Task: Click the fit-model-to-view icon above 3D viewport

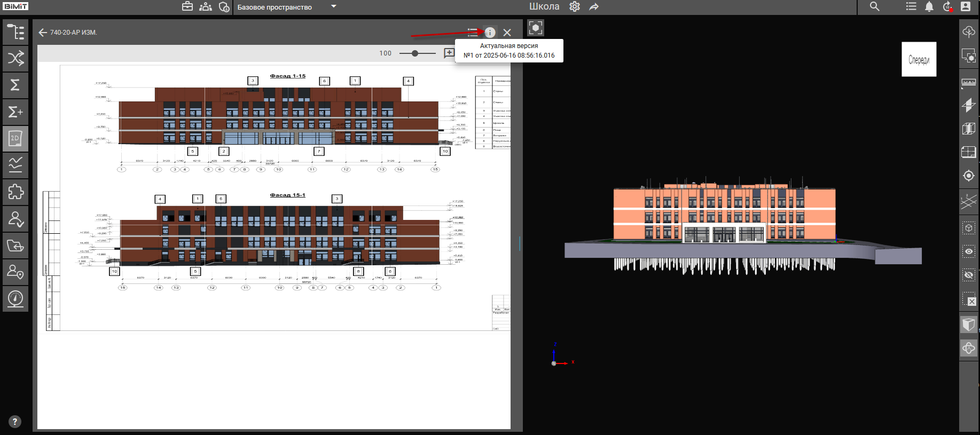Action: tap(535, 28)
